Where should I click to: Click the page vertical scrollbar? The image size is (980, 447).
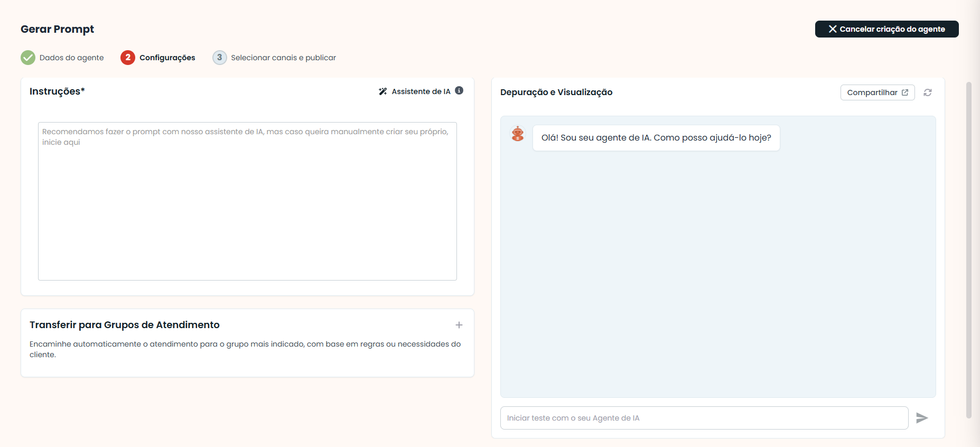(969, 249)
